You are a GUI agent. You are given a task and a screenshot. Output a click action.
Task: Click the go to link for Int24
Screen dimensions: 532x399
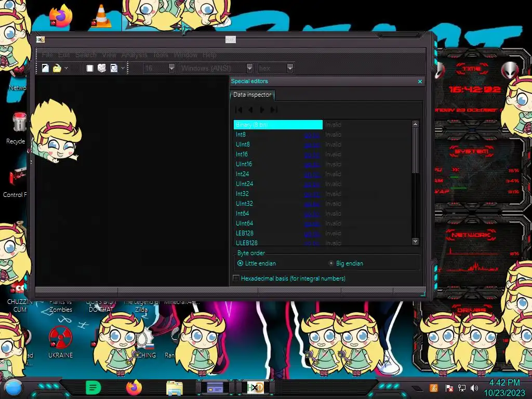pyautogui.click(x=312, y=175)
